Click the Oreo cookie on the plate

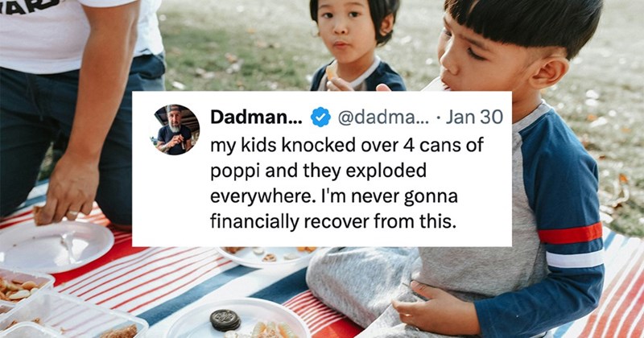[x=225, y=320]
